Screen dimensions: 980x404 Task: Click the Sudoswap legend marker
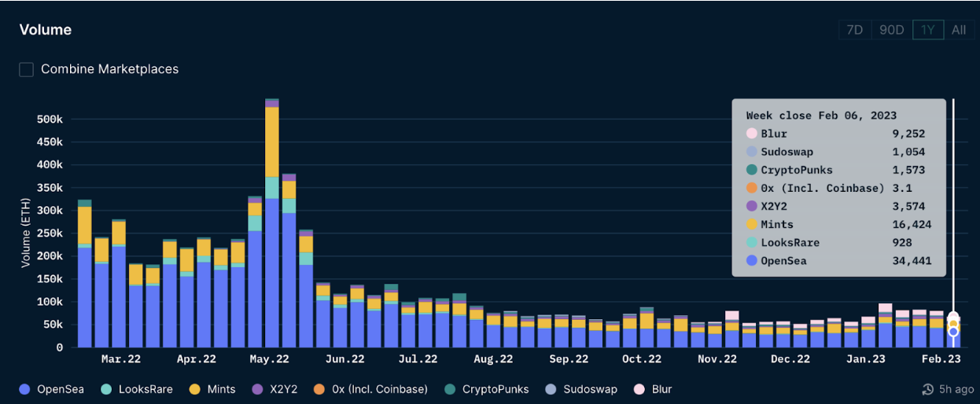[x=551, y=389]
